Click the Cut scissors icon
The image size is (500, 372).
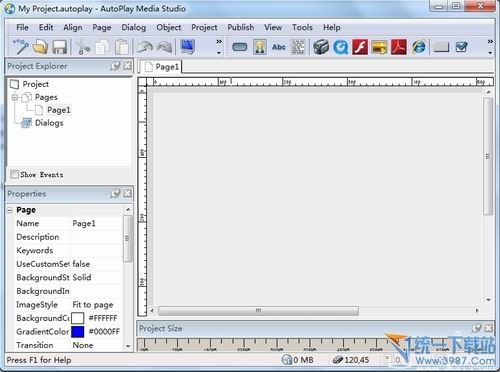coord(82,47)
